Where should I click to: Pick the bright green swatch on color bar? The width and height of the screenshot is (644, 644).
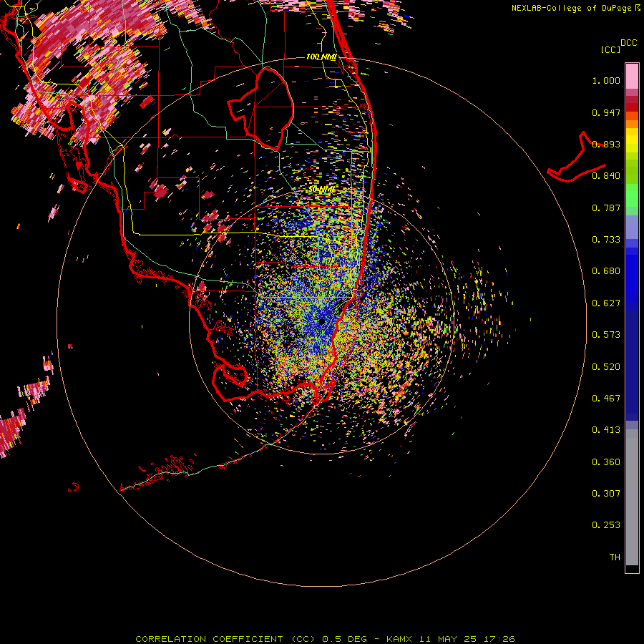632,195
